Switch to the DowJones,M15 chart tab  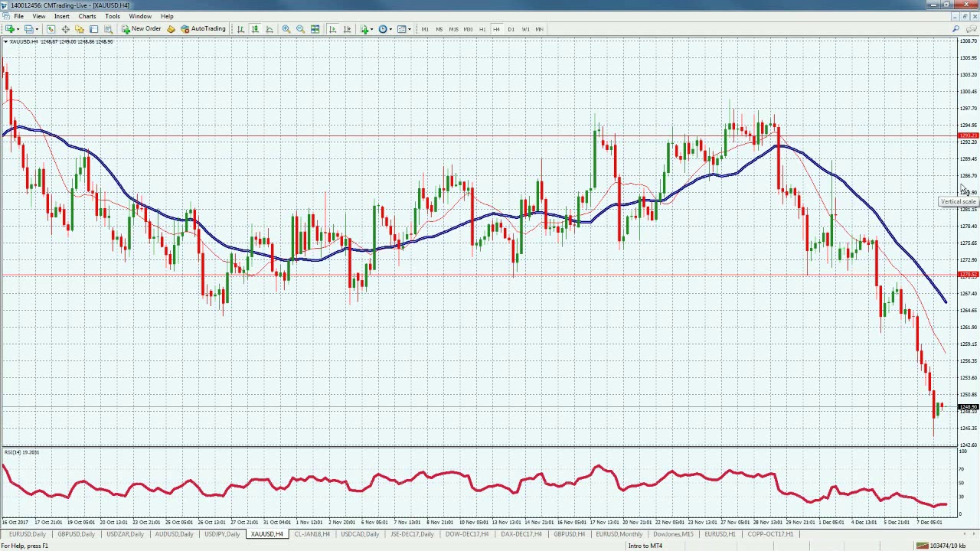coord(674,534)
